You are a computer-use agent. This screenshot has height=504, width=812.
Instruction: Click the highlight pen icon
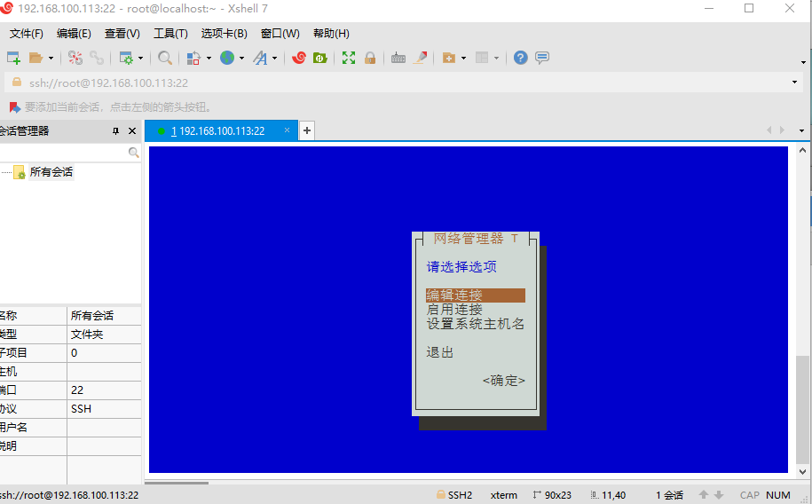[x=420, y=58]
